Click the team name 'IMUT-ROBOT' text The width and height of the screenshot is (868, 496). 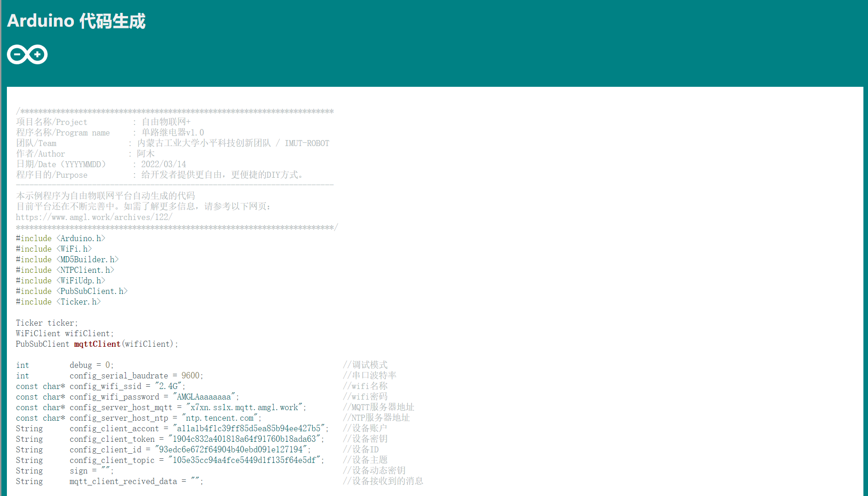point(307,143)
